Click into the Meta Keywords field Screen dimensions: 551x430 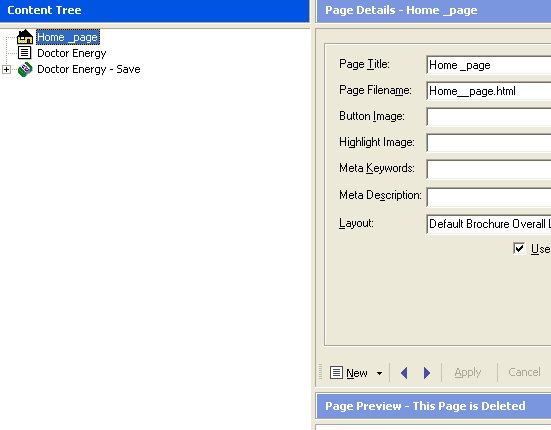coord(489,169)
